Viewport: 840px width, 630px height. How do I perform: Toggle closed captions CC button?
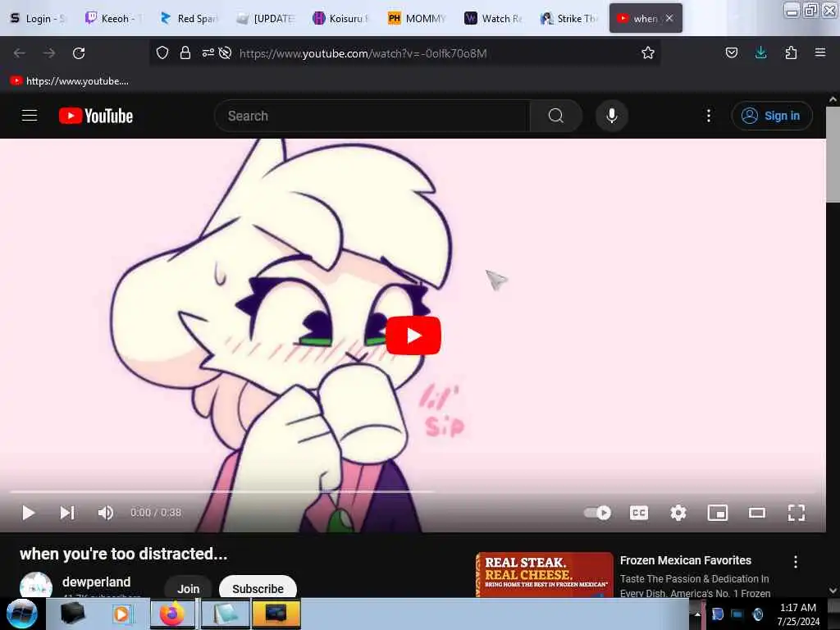638,513
